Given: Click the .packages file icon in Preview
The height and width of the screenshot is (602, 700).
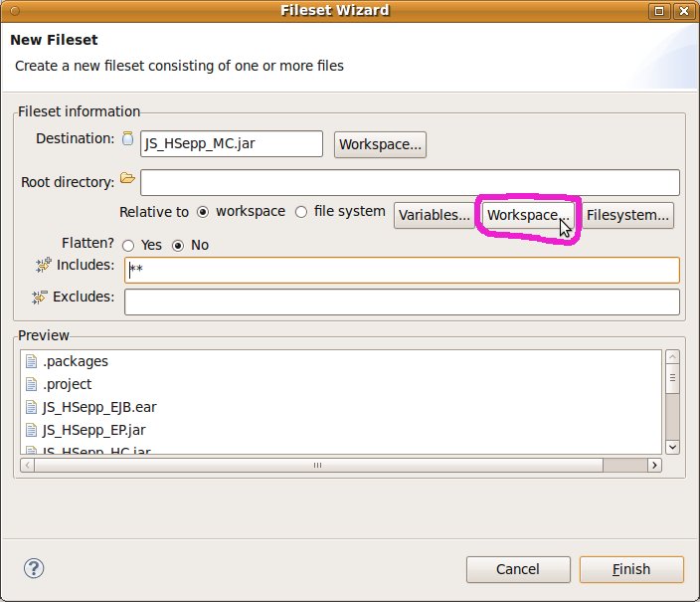Looking at the screenshot, I should [31, 361].
